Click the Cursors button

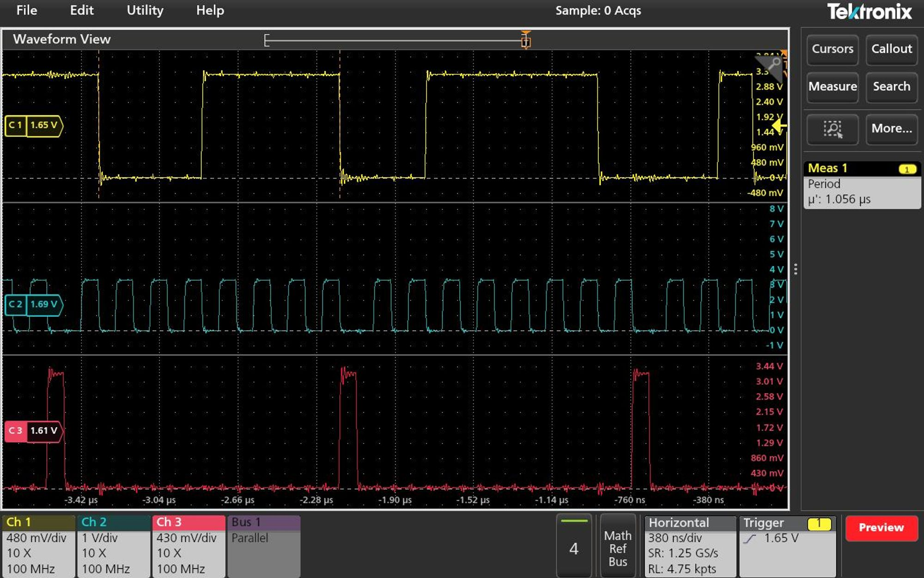coord(832,49)
